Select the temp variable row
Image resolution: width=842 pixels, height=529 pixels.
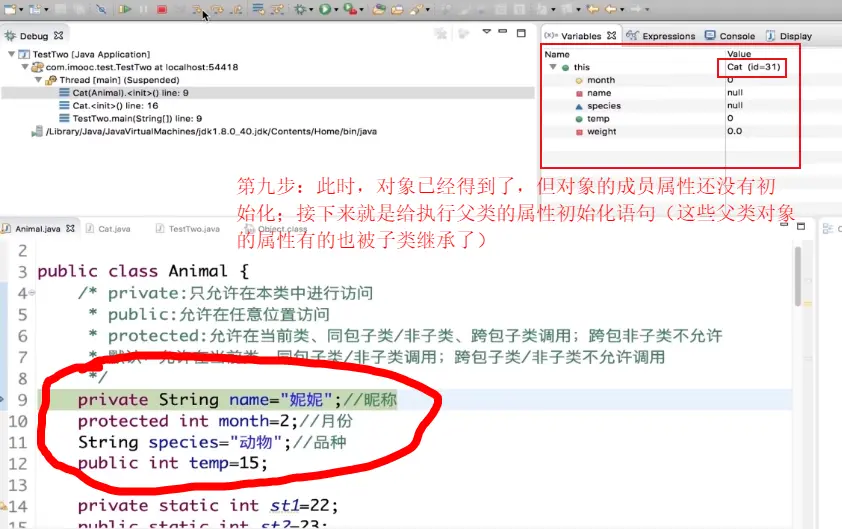point(598,119)
